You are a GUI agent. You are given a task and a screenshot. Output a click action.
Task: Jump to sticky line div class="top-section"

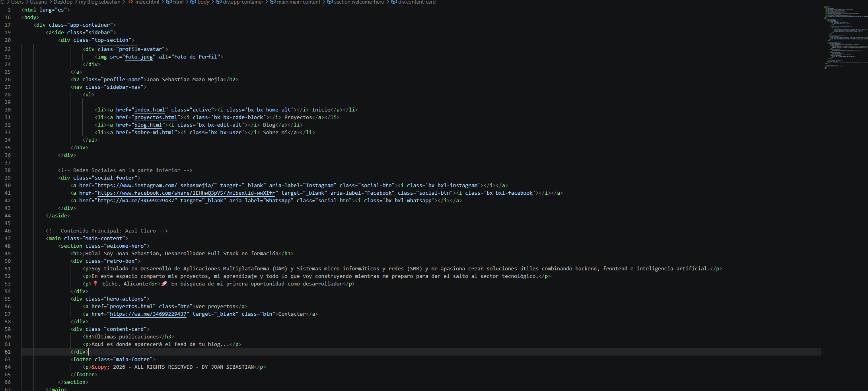pyautogui.click(x=96, y=40)
